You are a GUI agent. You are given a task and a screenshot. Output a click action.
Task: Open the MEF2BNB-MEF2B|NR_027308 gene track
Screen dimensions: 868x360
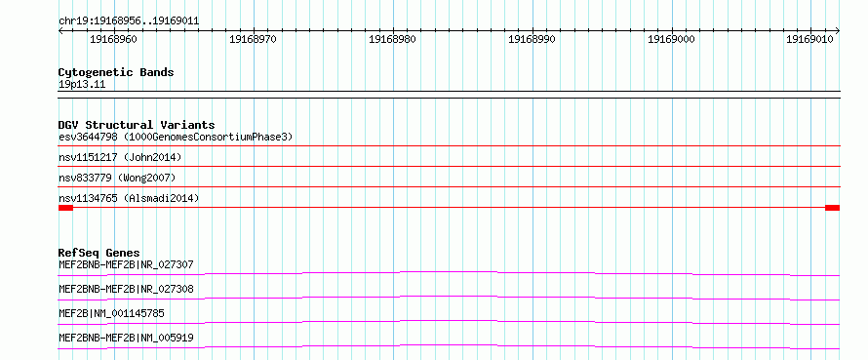coord(126,289)
